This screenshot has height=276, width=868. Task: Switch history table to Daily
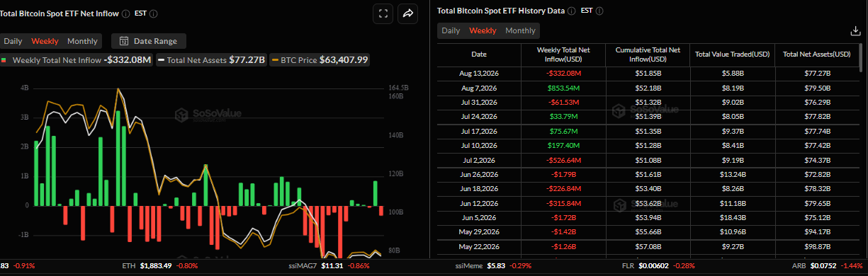tap(451, 30)
